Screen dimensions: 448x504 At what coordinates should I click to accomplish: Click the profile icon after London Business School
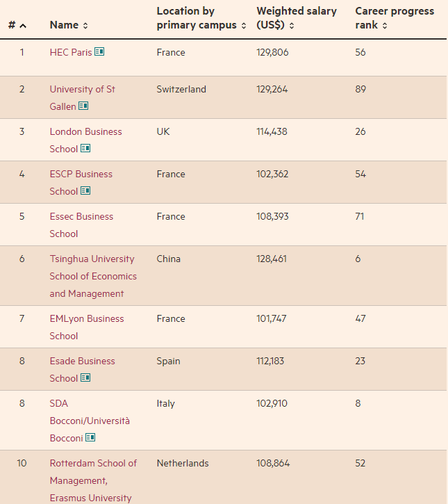tap(85, 149)
